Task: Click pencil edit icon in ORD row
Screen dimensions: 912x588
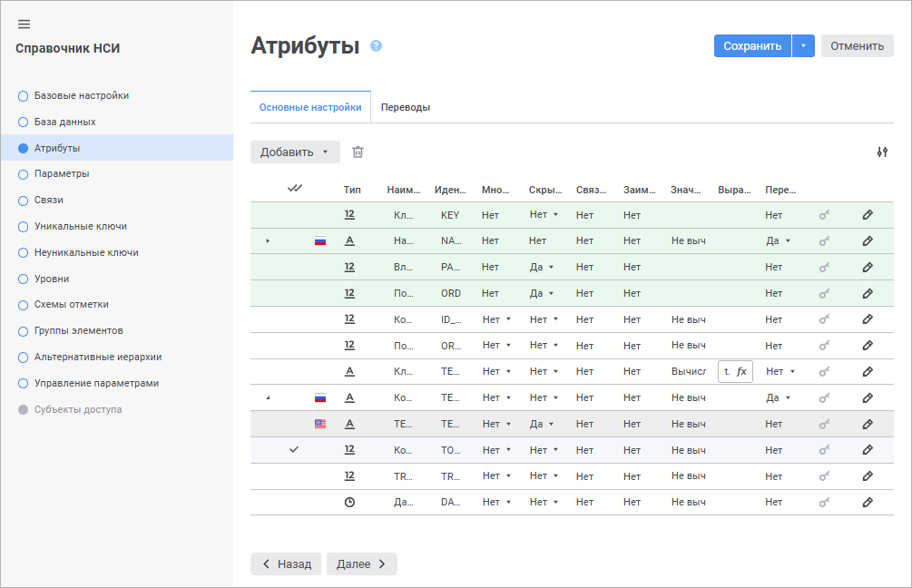Action: 868,293
